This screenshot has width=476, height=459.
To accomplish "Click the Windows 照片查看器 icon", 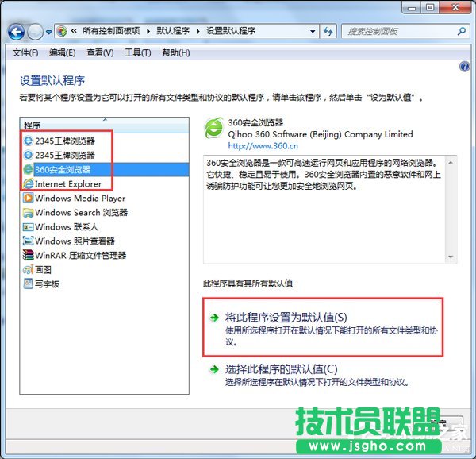I will pos(29,241).
